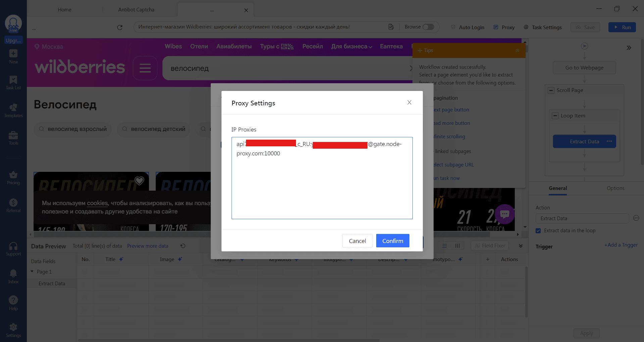This screenshot has height=342, width=644.
Task: Reload the page with refresh icon
Action: coord(120,27)
